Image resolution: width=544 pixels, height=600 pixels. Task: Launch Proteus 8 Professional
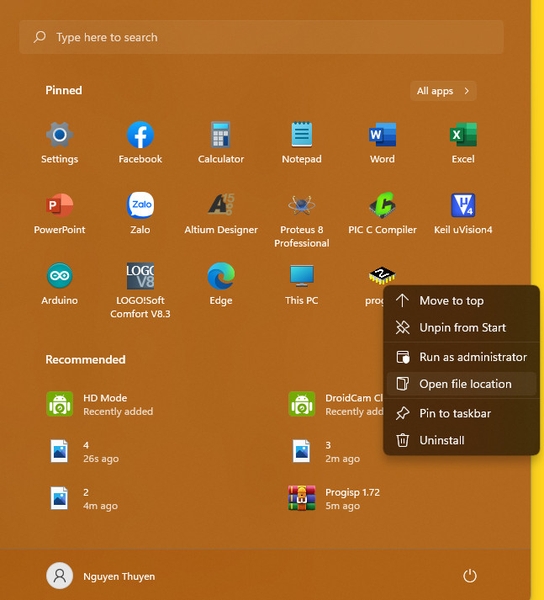point(301,220)
